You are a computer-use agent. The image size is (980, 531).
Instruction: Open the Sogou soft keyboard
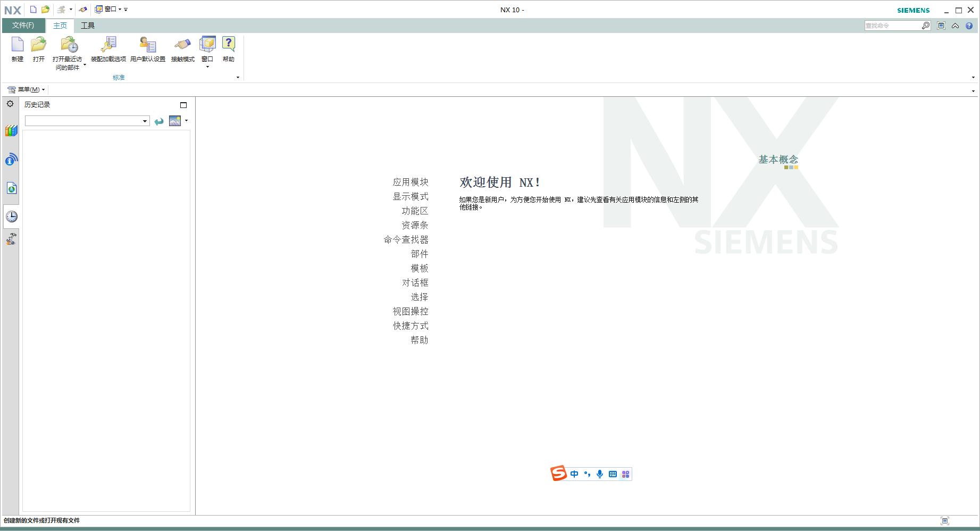[613, 474]
